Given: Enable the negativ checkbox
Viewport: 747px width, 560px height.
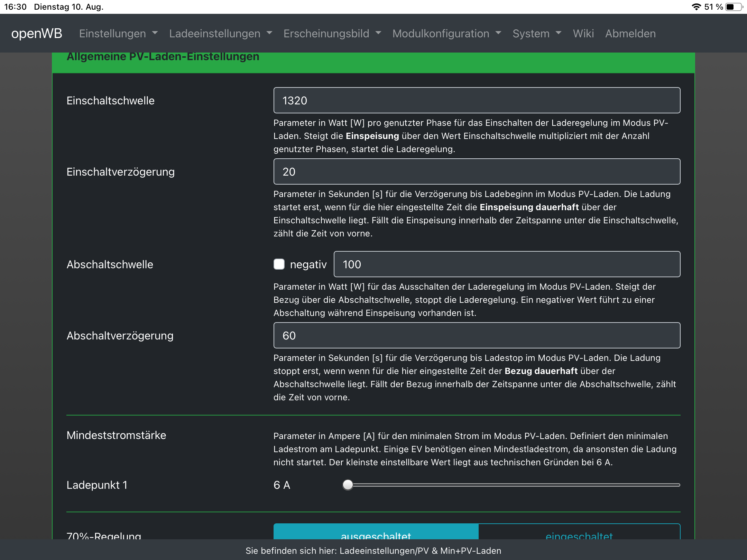Looking at the screenshot, I should (x=279, y=264).
